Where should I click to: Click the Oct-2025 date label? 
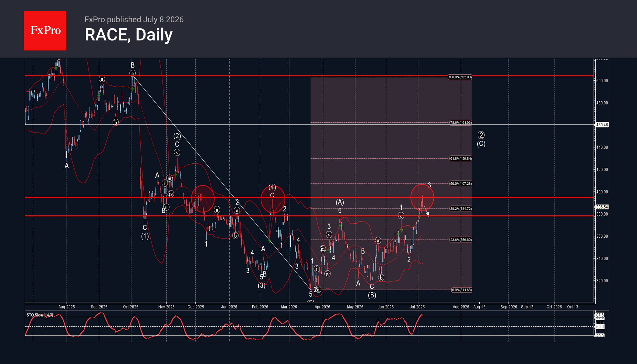click(x=131, y=307)
